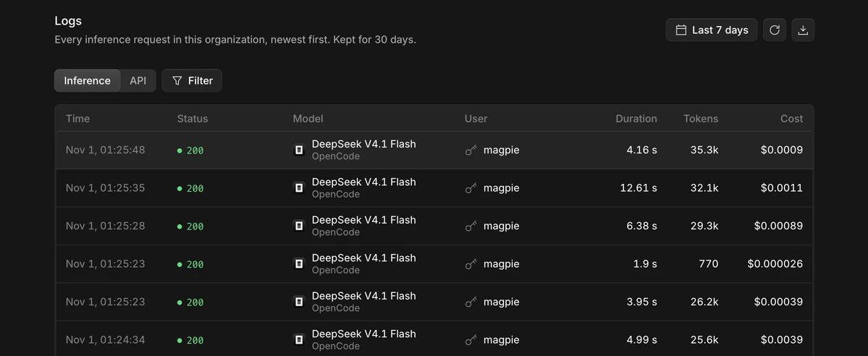Click the 200 status in the 26.2k tokens row
Image resolution: width=868 pixels, height=356 pixels.
(190, 302)
